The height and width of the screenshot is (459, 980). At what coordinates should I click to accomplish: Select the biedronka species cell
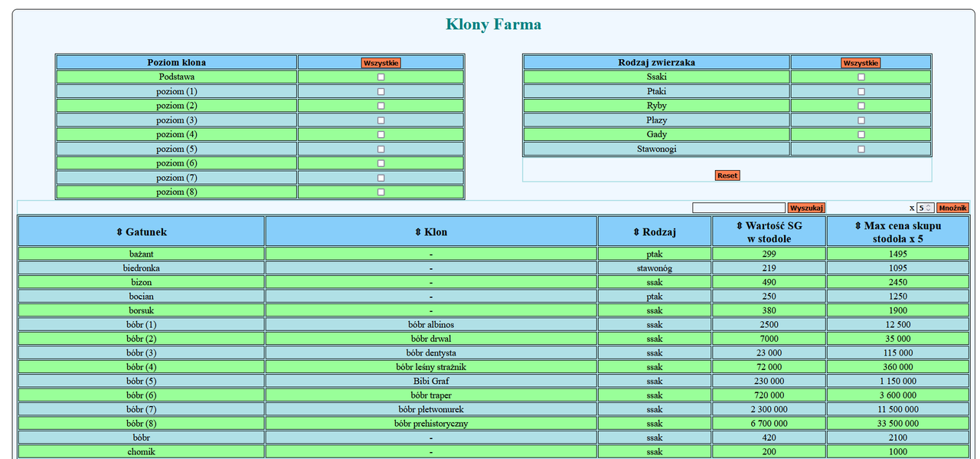point(141,268)
